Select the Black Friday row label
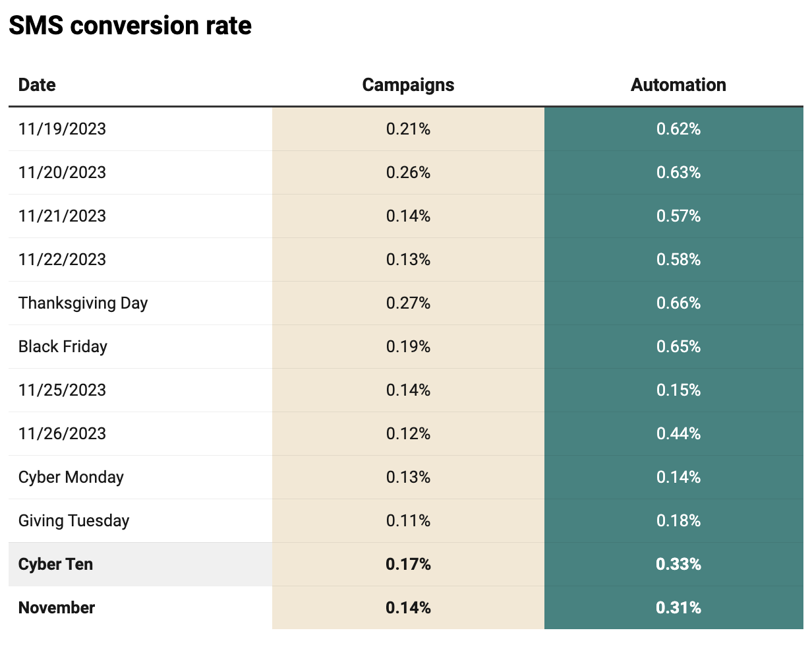The width and height of the screenshot is (812, 645). click(63, 346)
